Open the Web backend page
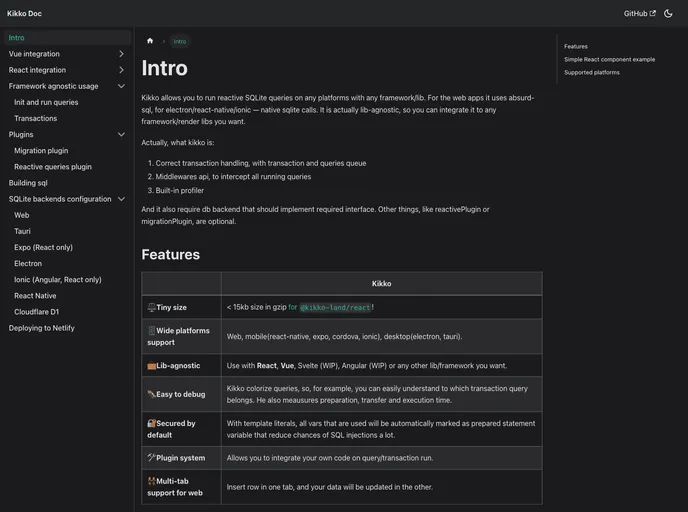The height and width of the screenshot is (512, 688). (22, 215)
